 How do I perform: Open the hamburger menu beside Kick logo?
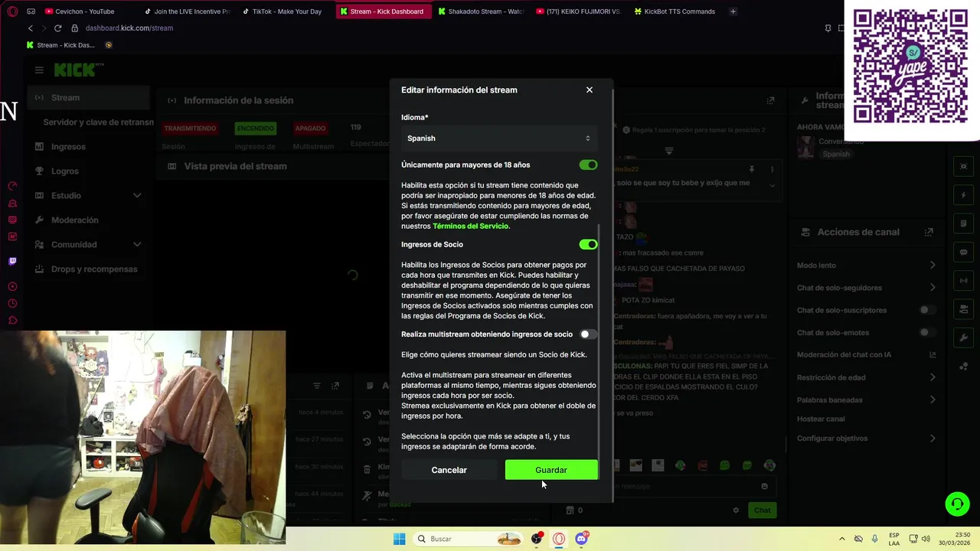[39, 70]
